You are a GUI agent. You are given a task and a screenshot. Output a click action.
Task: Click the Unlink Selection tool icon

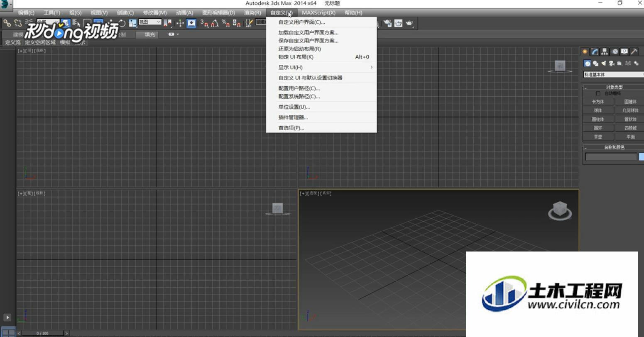18,23
